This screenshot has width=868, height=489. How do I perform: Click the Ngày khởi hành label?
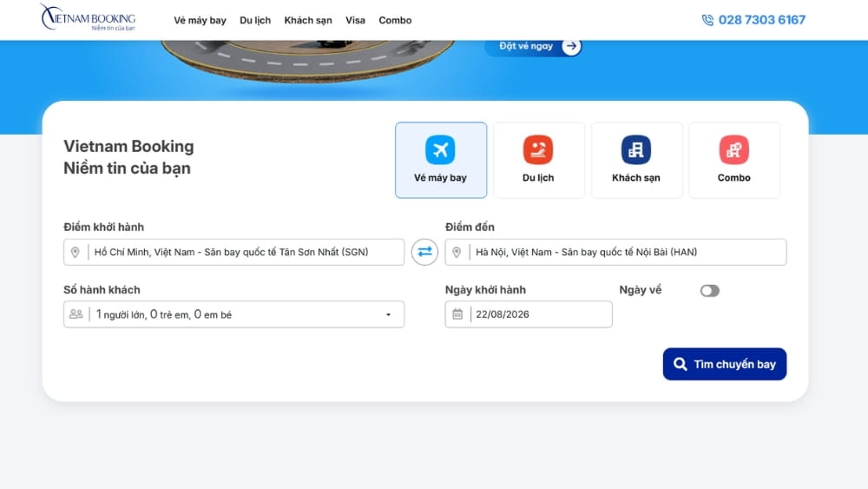485,289
